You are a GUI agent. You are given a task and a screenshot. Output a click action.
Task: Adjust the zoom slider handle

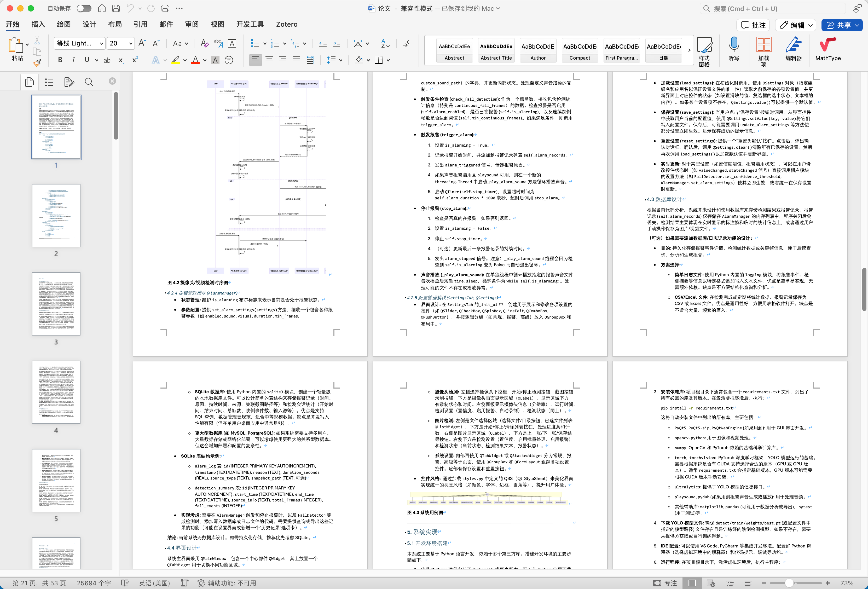[789, 583]
